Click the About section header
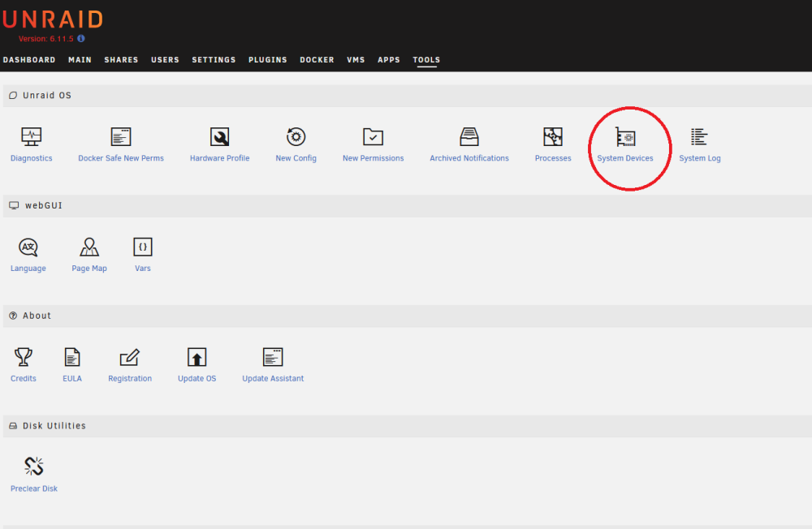The height and width of the screenshot is (529, 812). click(408, 316)
